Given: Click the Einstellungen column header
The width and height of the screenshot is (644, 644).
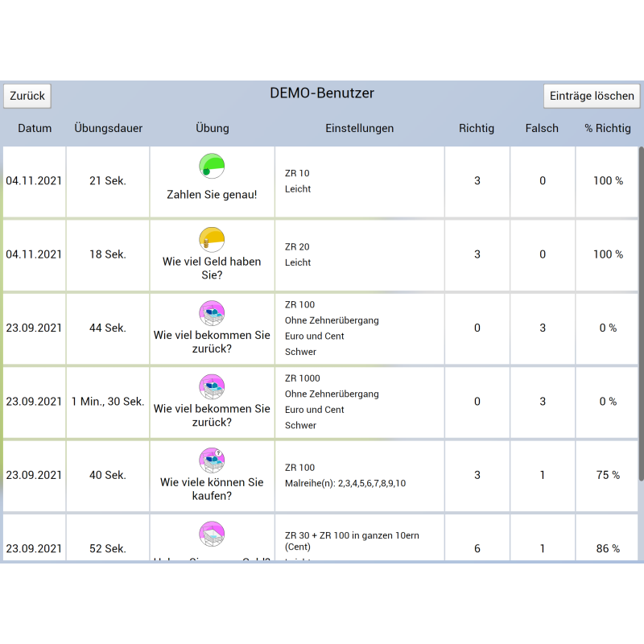Looking at the screenshot, I should coord(360,128).
